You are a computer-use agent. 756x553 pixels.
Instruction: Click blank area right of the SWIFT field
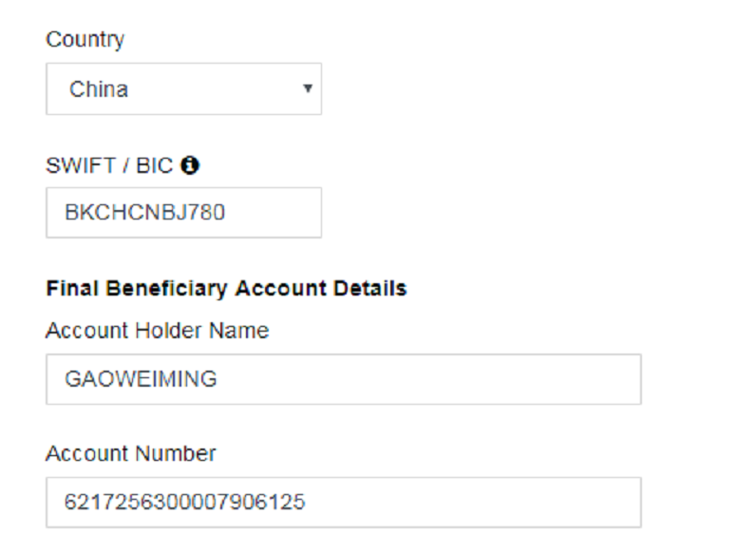coord(482,213)
